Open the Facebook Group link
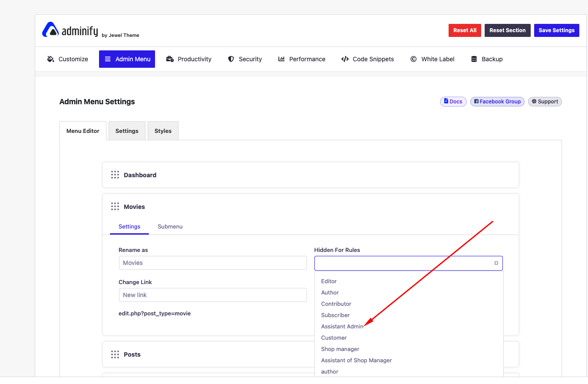 click(497, 102)
